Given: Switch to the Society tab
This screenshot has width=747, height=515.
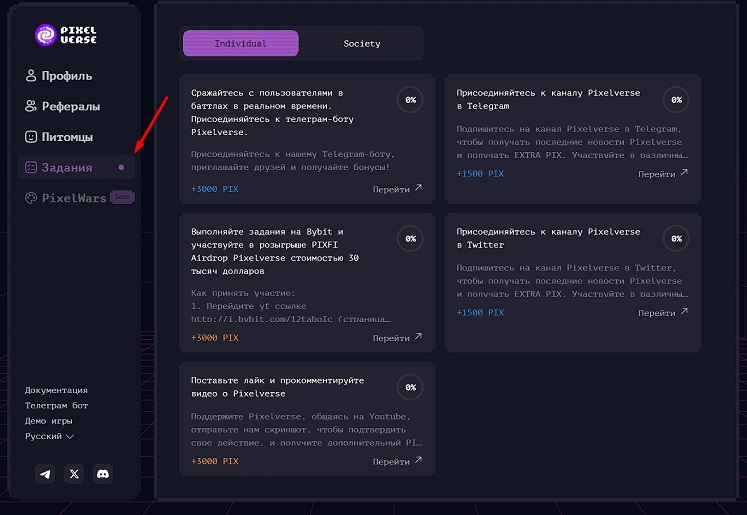Looking at the screenshot, I should point(361,44).
